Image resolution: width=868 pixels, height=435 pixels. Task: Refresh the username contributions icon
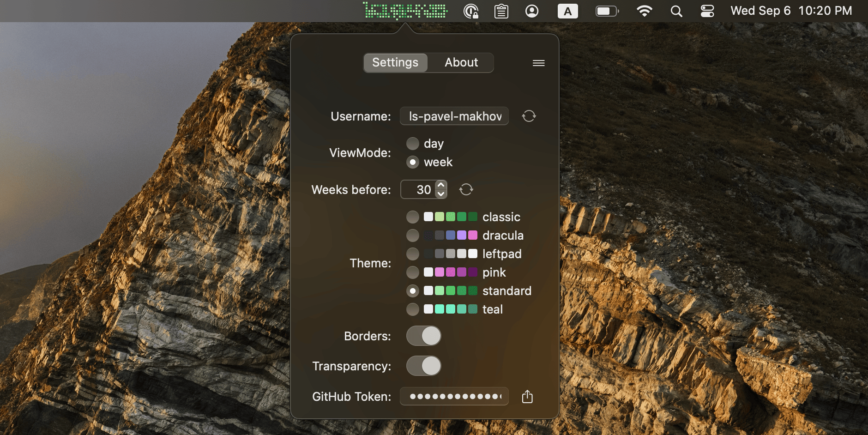click(529, 116)
